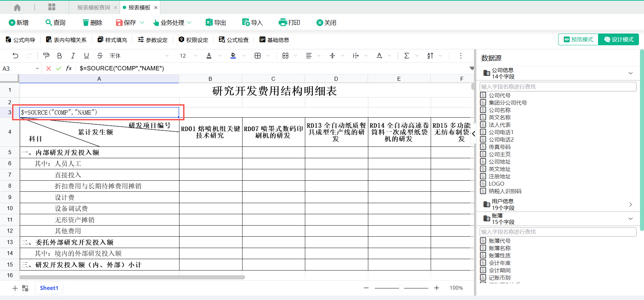This screenshot has width=644, height=300.
Task: Select the format painter tool
Action: pyautogui.click(x=46, y=56)
